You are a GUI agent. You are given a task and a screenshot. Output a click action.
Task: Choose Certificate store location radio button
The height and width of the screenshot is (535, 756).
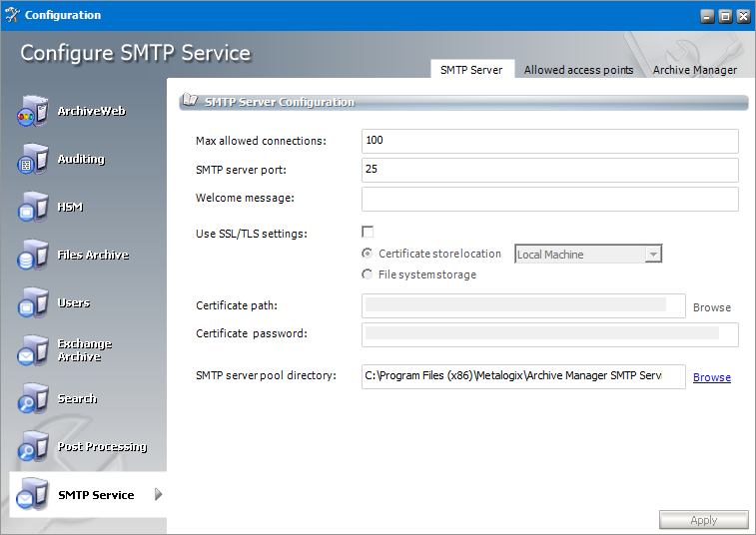tap(369, 255)
